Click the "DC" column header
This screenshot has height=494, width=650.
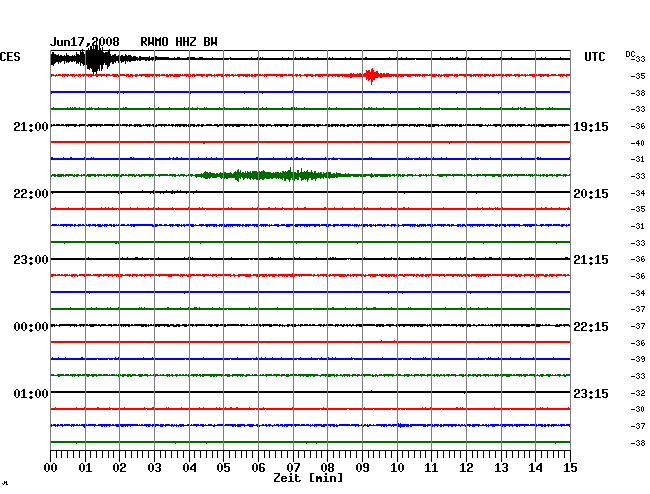(x=630, y=54)
